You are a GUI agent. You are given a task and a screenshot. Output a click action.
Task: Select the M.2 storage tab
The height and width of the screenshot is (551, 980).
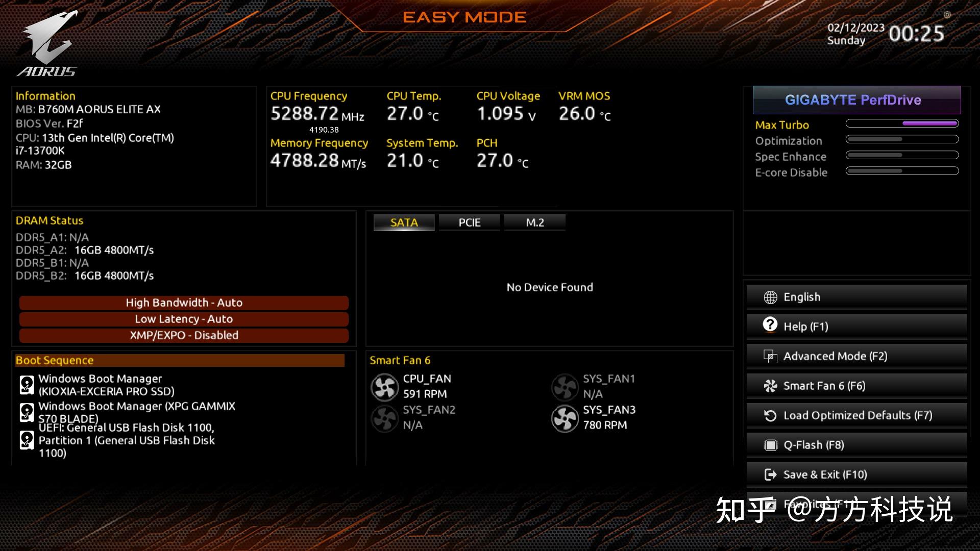534,222
